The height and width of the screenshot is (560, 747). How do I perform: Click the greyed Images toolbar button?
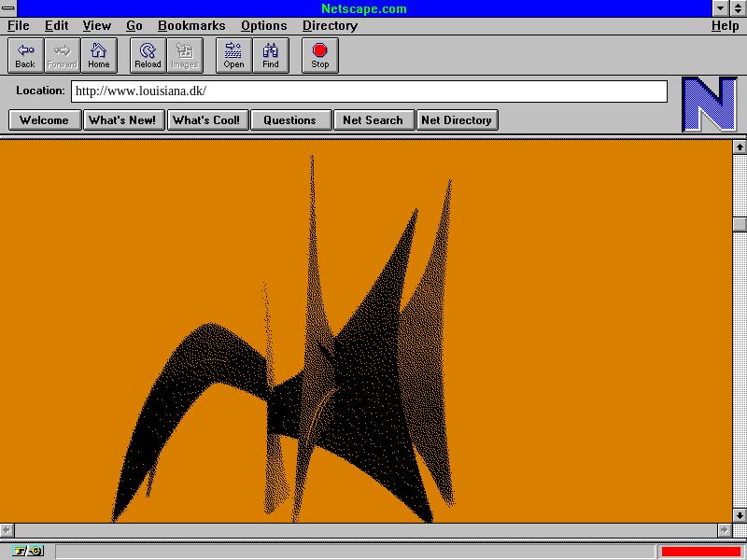coord(185,56)
